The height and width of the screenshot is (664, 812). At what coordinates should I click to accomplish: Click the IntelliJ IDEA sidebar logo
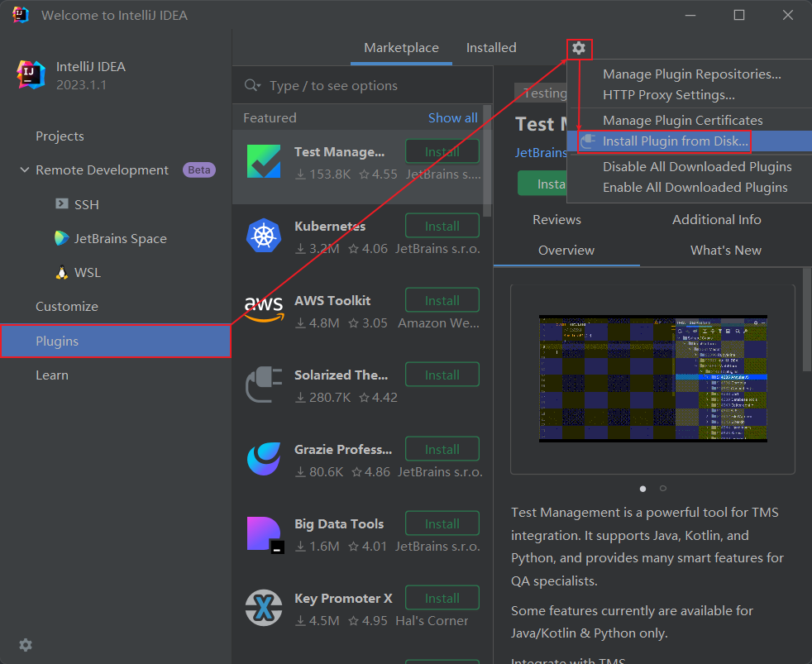point(31,74)
